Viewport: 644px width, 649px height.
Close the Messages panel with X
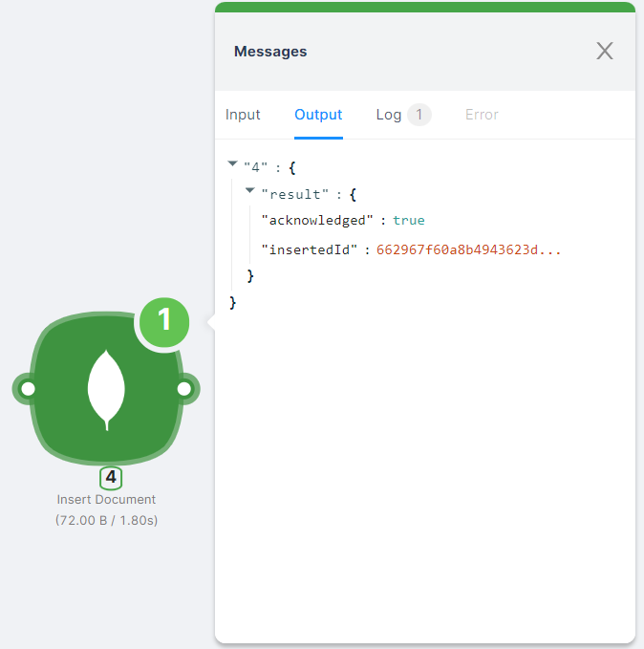[x=605, y=52]
